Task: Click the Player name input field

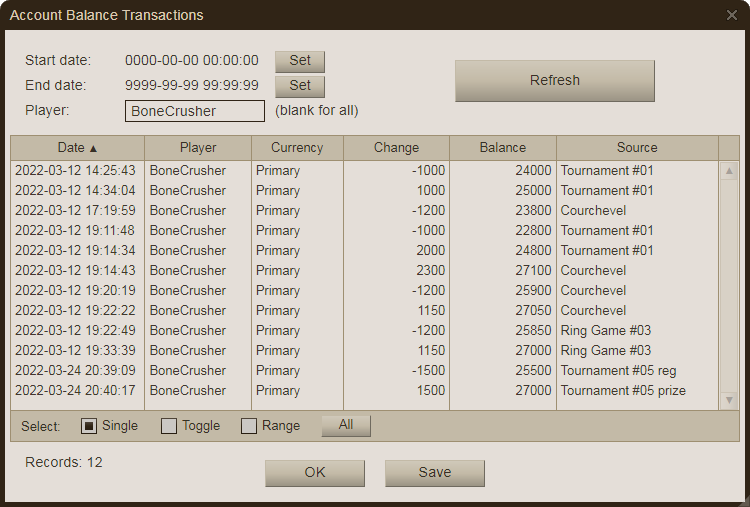Action: pyautogui.click(x=195, y=111)
